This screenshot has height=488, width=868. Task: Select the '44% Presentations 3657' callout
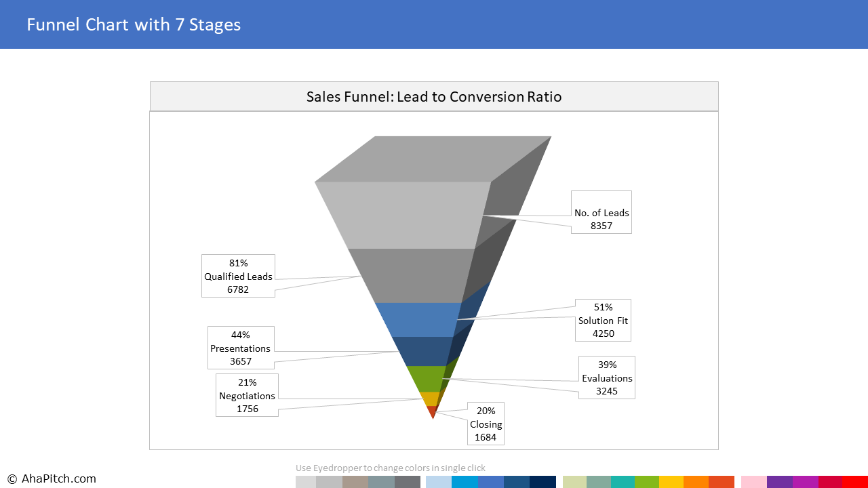click(x=241, y=348)
